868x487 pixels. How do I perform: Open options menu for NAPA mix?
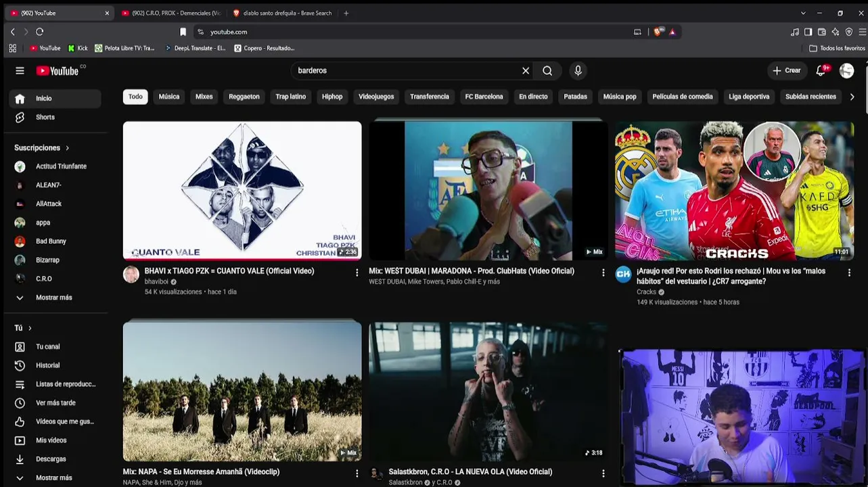point(357,473)
